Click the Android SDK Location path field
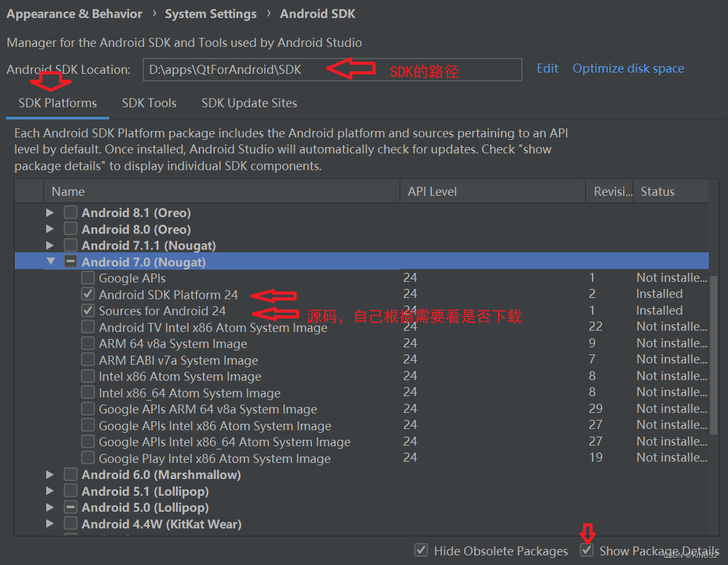 coord(333,69)
